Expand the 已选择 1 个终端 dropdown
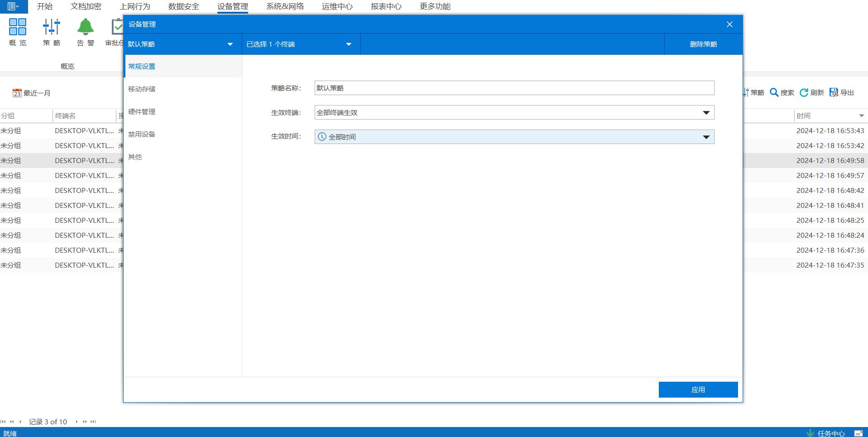Image resolution: width=868 pixels, height=437 pixels. (x=348, y=44)
